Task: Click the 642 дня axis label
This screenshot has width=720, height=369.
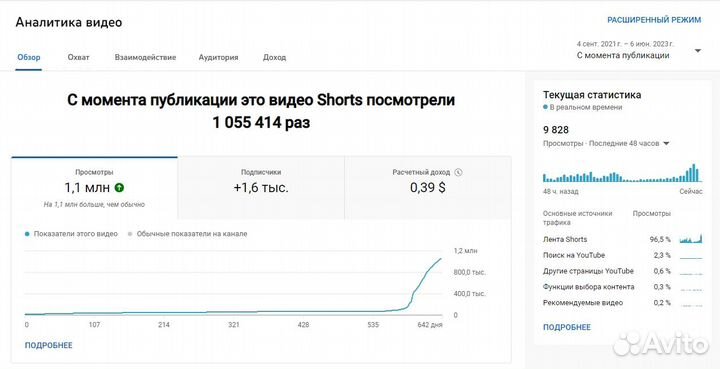Action: 429,325
